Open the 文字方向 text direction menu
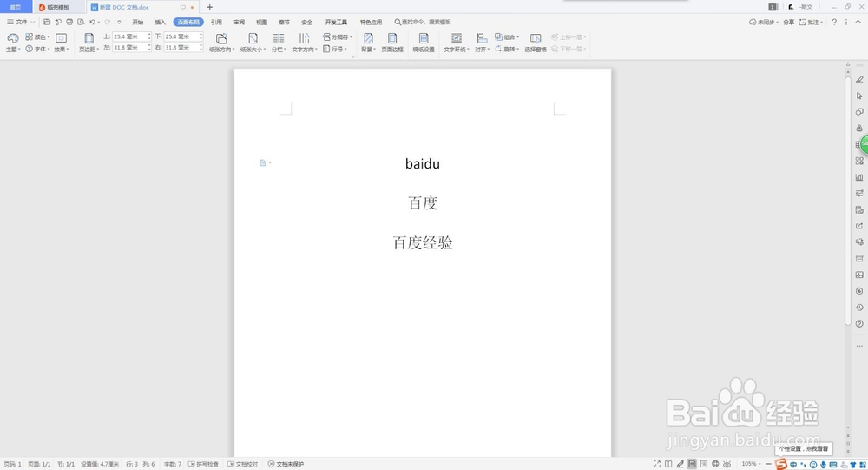This screenshot has height=470, width=868. [x=305, y=42]
